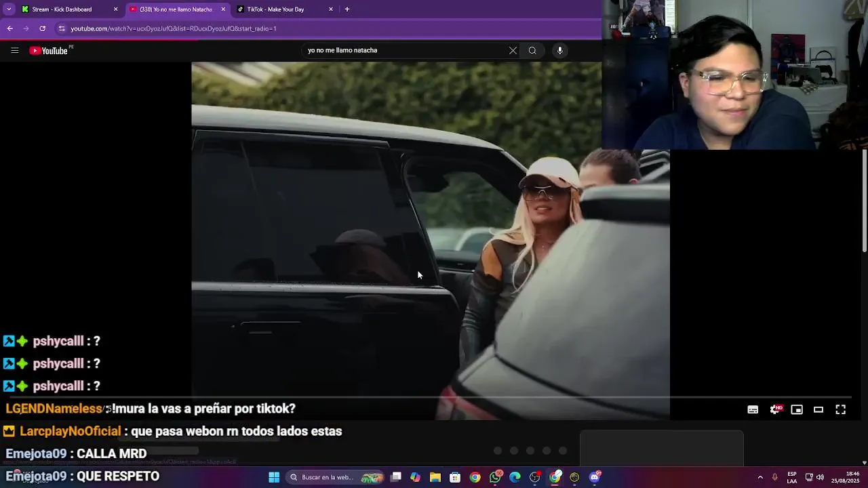Click the microphone tray icon
Image resolution: width=868 pixels, height=488 pixels.
[774, 477]
